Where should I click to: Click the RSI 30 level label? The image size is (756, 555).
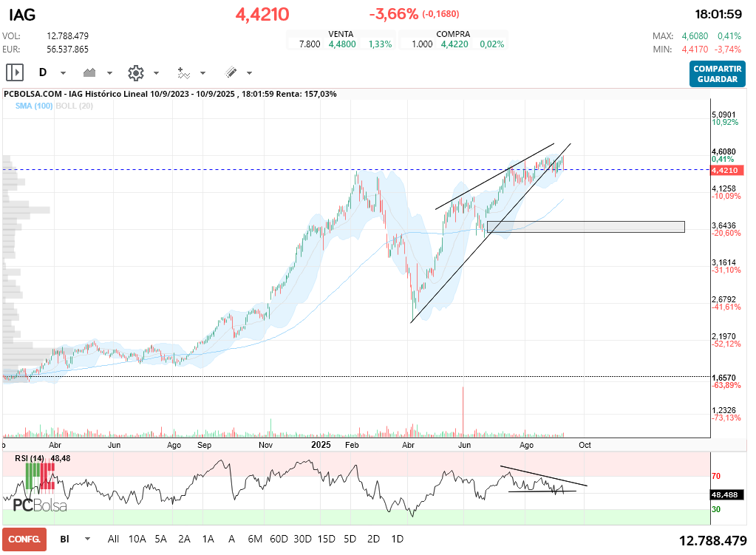coord(716,510)
